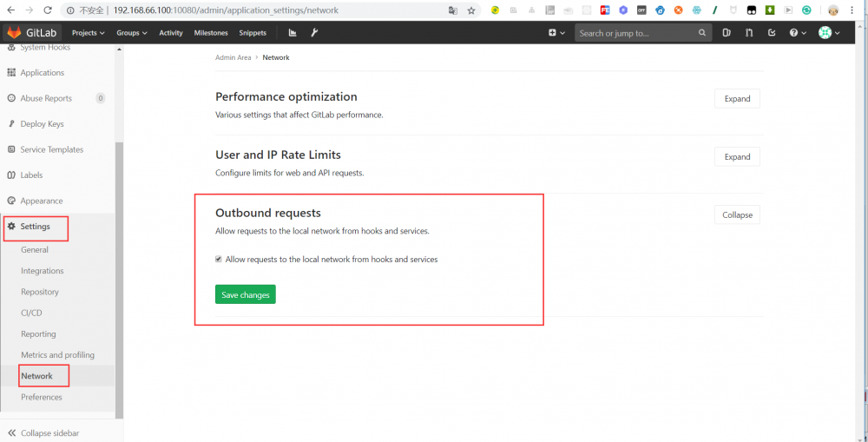Image resolution: width=868 pixels, height=442 pixels.
Task: Collapse the Outbound requests section
Action: click(x=737, y=214)
